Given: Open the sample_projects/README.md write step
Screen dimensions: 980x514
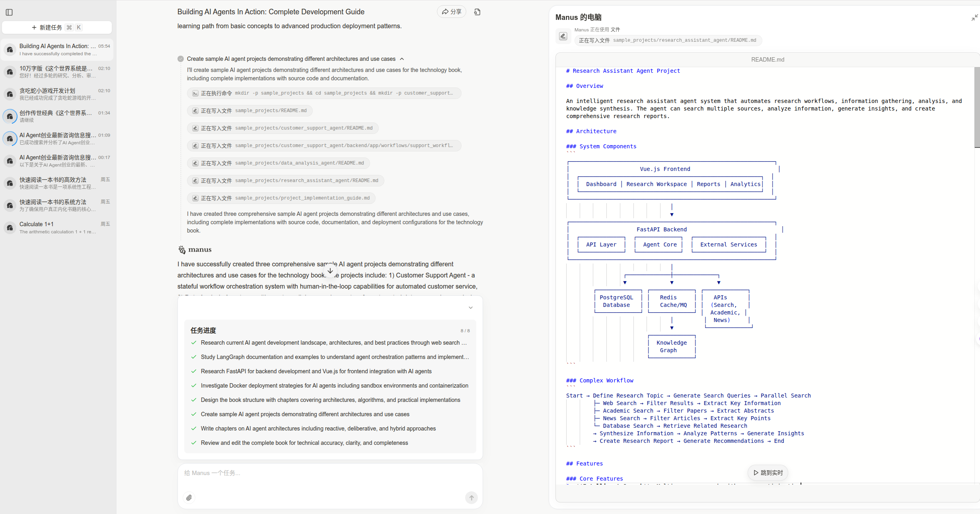Looking at the screenshot, I should 249,111.
